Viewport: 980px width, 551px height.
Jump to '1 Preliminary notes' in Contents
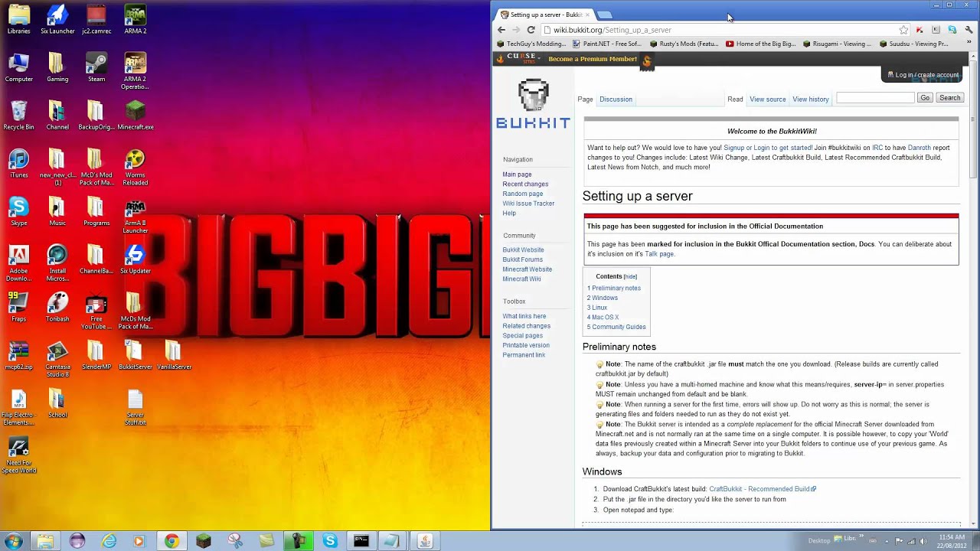point(614,289)
